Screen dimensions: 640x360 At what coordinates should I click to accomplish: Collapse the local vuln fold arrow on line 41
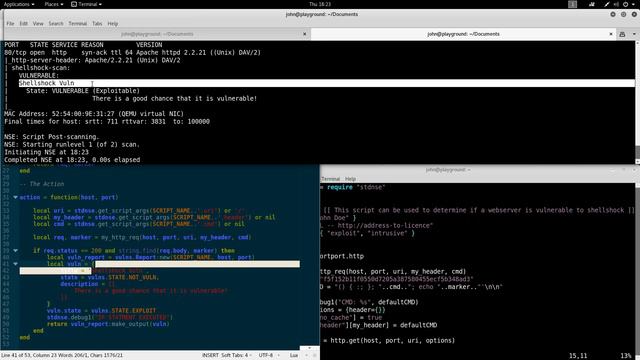pyautogui.click(x=16, y=264)
